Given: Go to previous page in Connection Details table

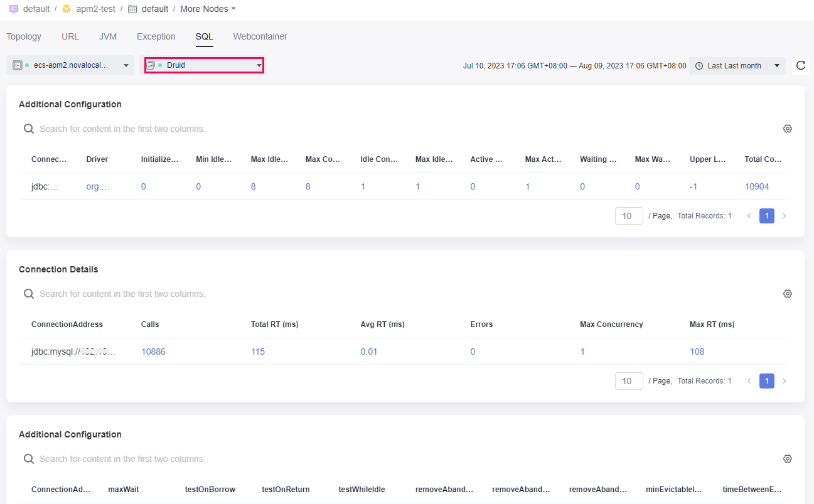Looking at the screenshot, I should point(749,381).
